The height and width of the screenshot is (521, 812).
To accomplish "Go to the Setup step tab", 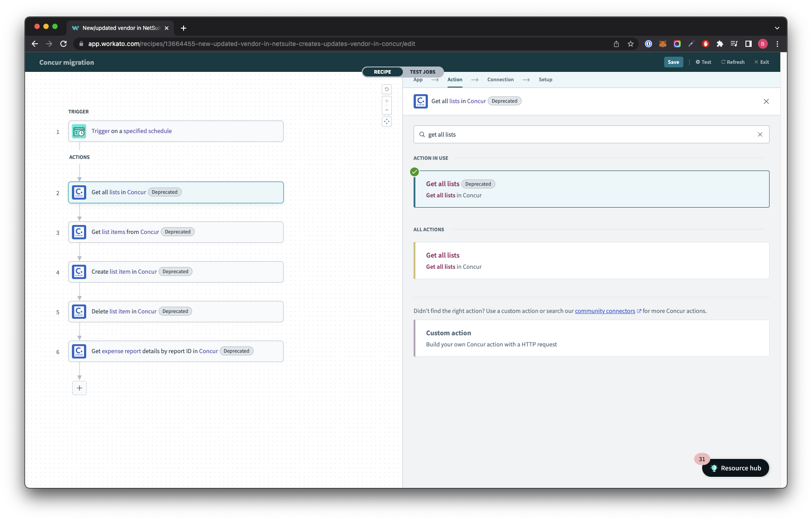I will [545, 79].
